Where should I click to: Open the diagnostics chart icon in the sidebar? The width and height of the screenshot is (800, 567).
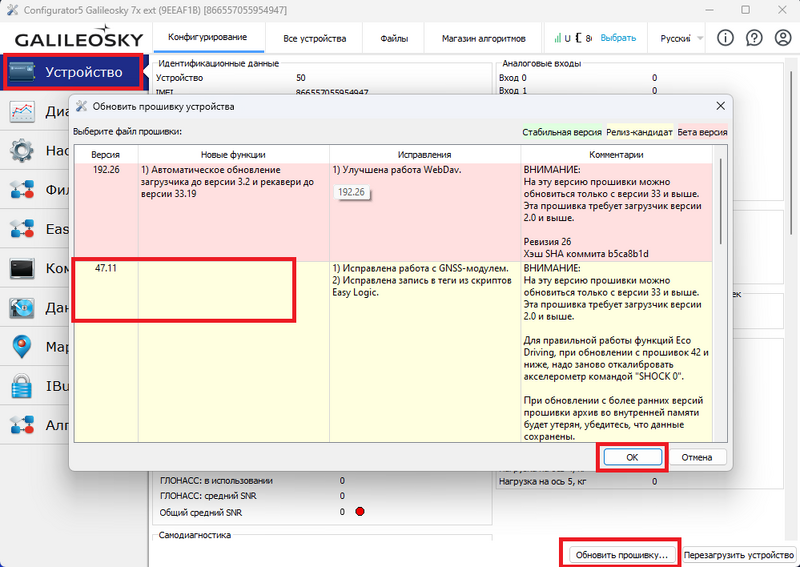22,111
